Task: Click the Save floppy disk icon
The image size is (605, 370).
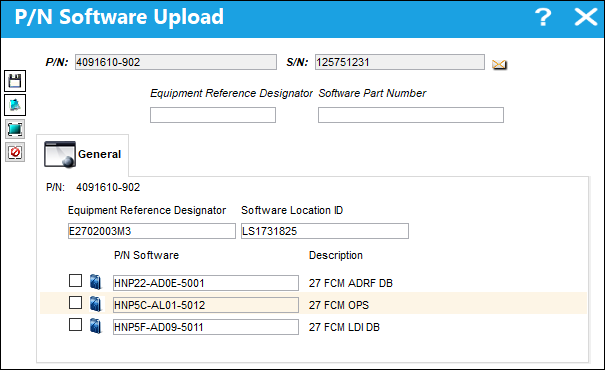Action: pos(15,81)
